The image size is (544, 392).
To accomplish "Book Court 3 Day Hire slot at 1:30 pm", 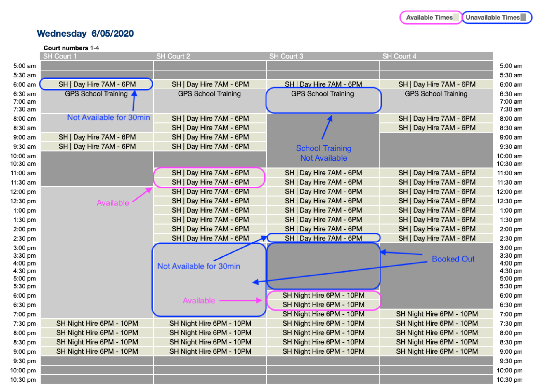I will coord(323,219).
